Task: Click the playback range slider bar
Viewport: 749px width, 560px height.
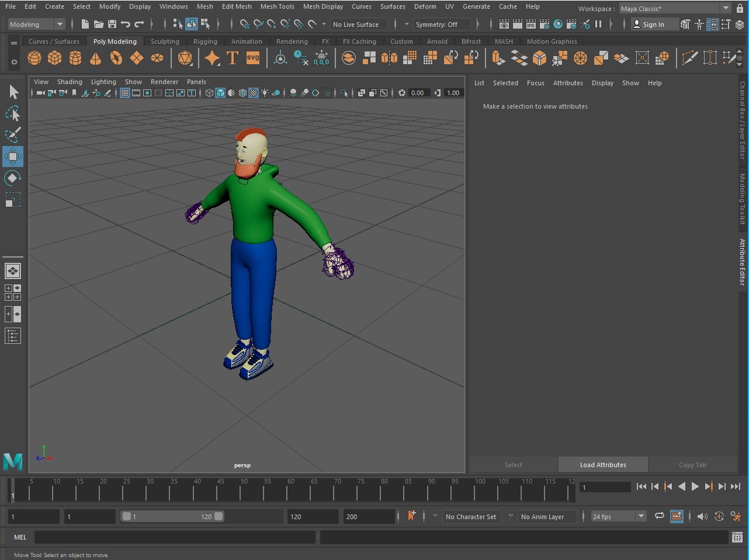Action: (x=172, y=516)
